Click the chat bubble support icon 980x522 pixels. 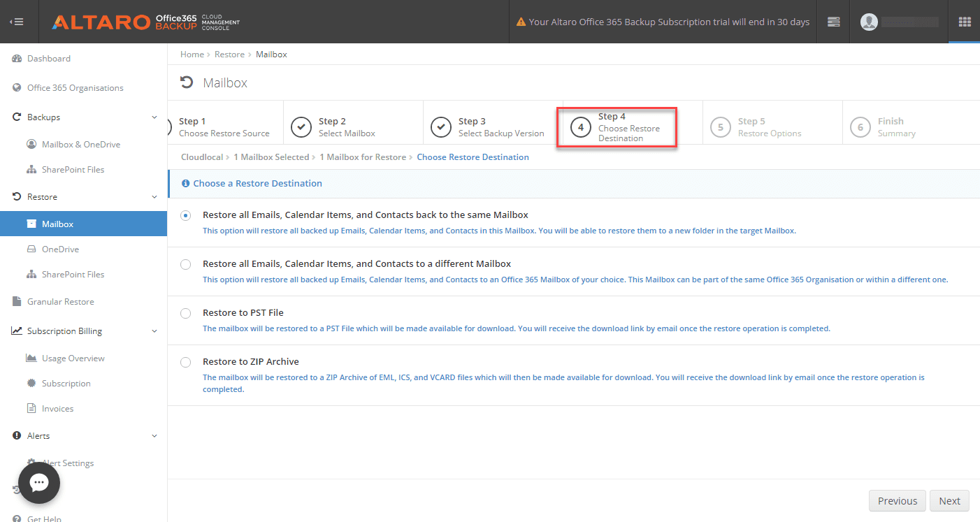point(39,483)
